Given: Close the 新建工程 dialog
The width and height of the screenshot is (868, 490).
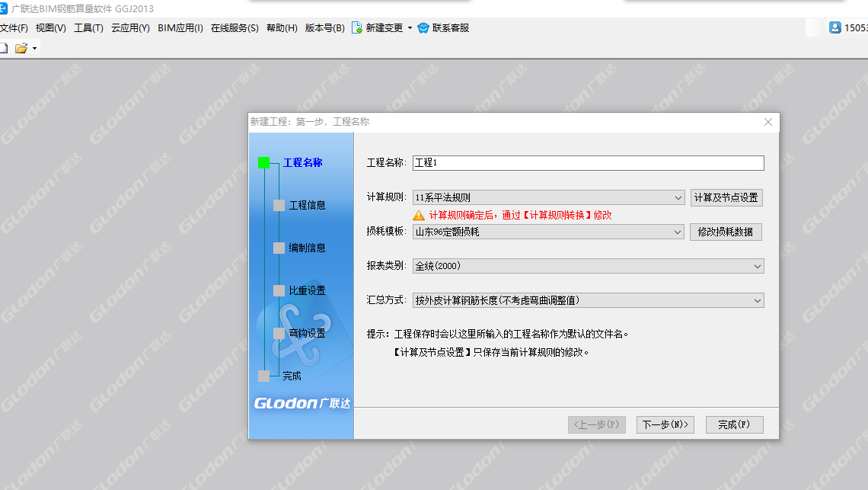Looking at the screenshot, I should [768, 122].
